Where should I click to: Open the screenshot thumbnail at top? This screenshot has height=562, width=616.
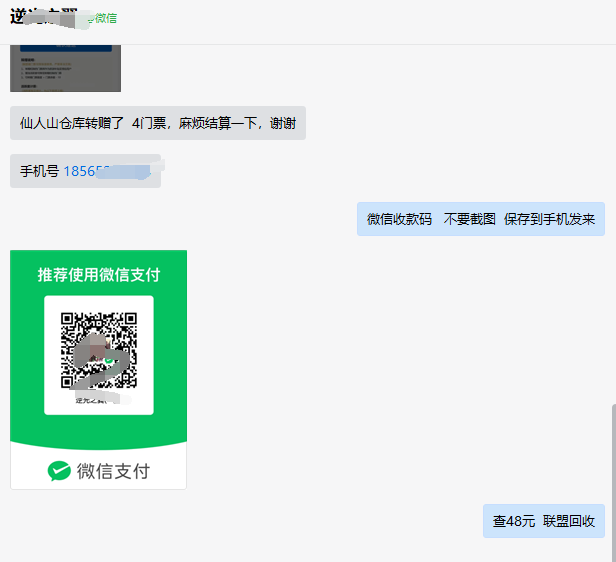click(65, 68)
